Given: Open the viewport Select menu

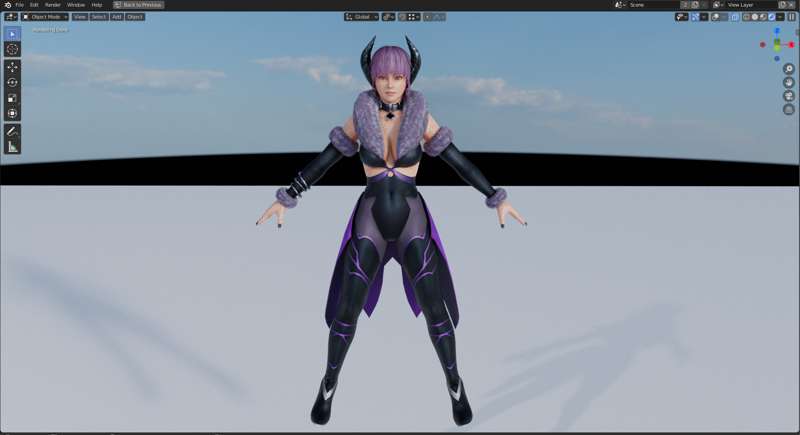Looking at the screenshot, I should [x=98, y=17].
